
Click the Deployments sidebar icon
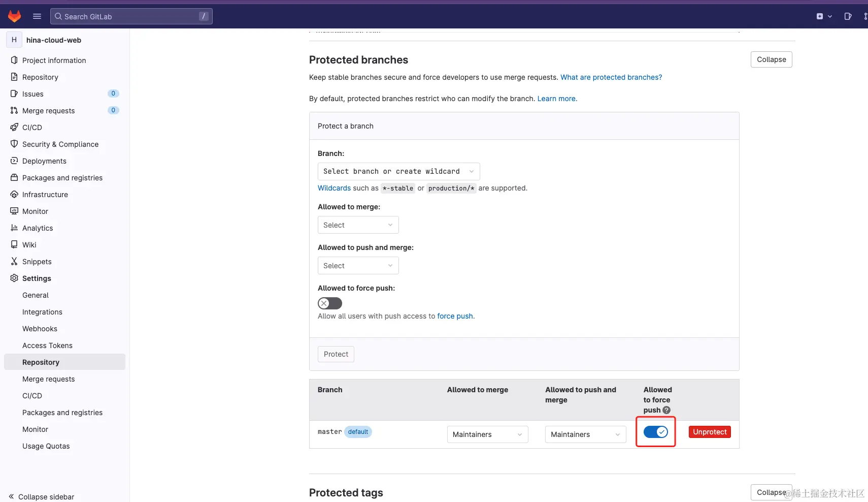(x=14, y=161)
